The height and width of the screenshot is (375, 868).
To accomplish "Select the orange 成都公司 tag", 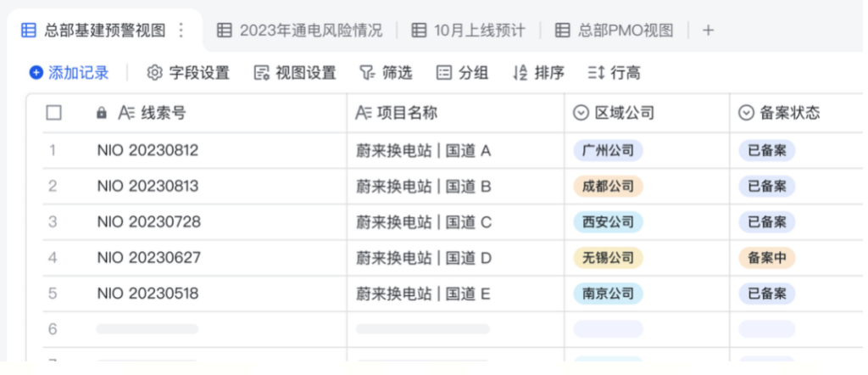I will tap(608, 186).
